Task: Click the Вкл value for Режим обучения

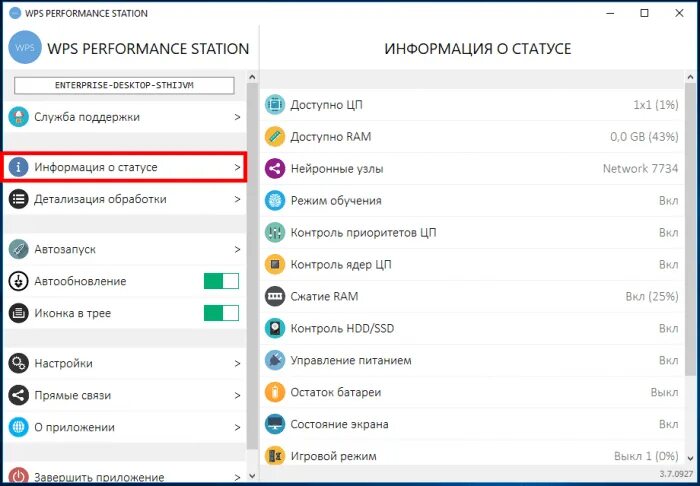Action: tap(669, 200)
